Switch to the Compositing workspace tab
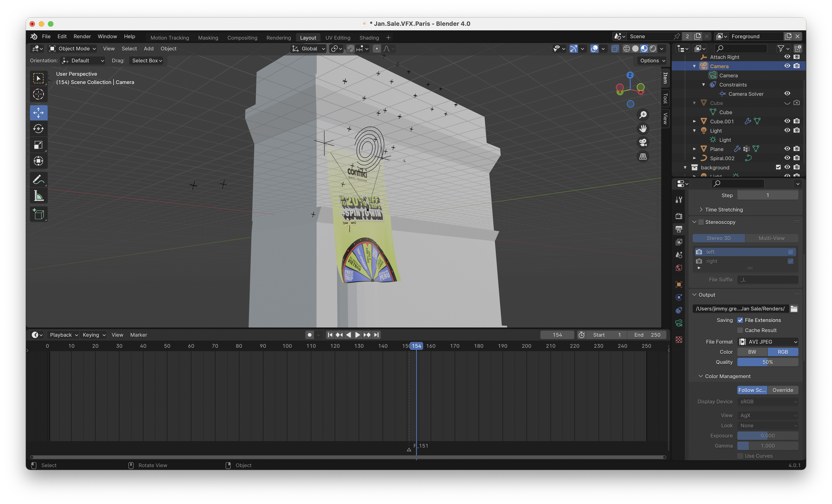The image size is (832, 504). [242, 38]
